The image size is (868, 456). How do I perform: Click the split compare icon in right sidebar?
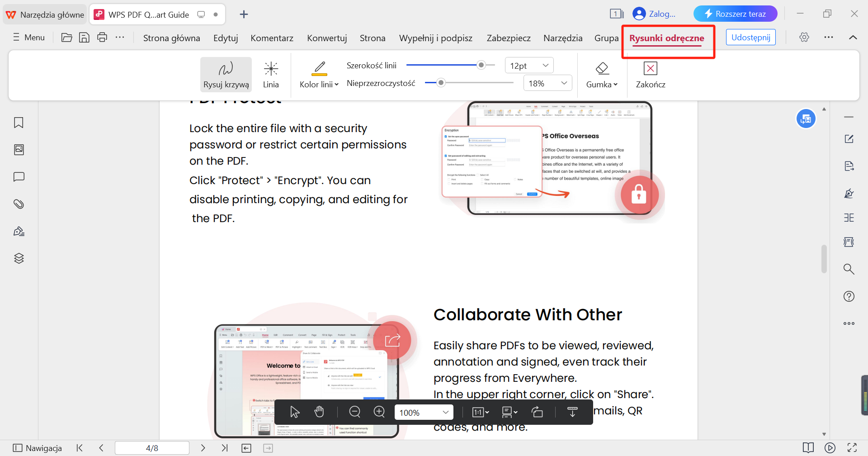pos(849,218)
